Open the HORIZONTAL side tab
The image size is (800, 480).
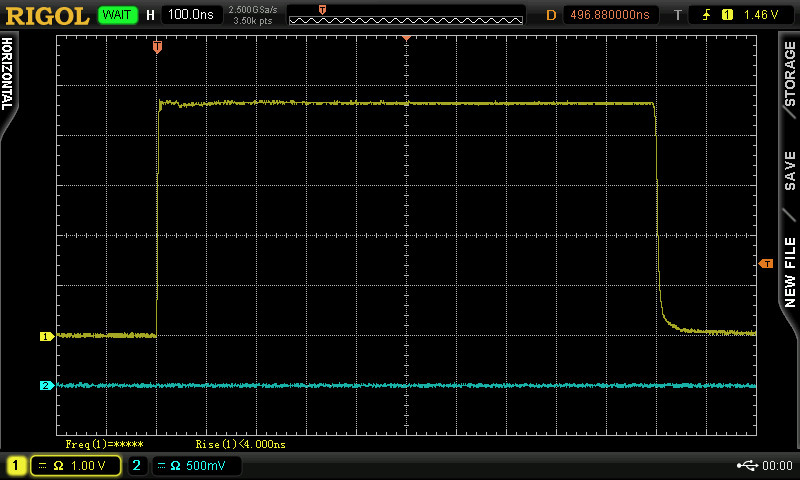[x=8, y=75]
